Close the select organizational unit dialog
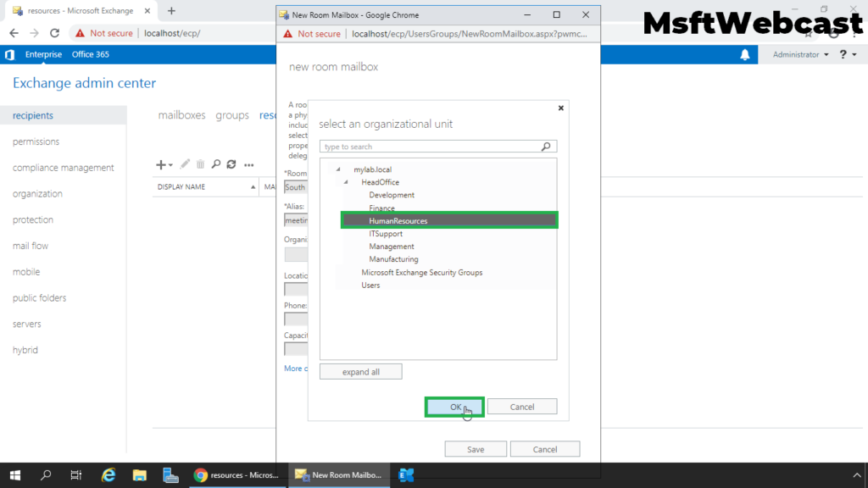Screen dimensions: 868x488 coord(561,108)
